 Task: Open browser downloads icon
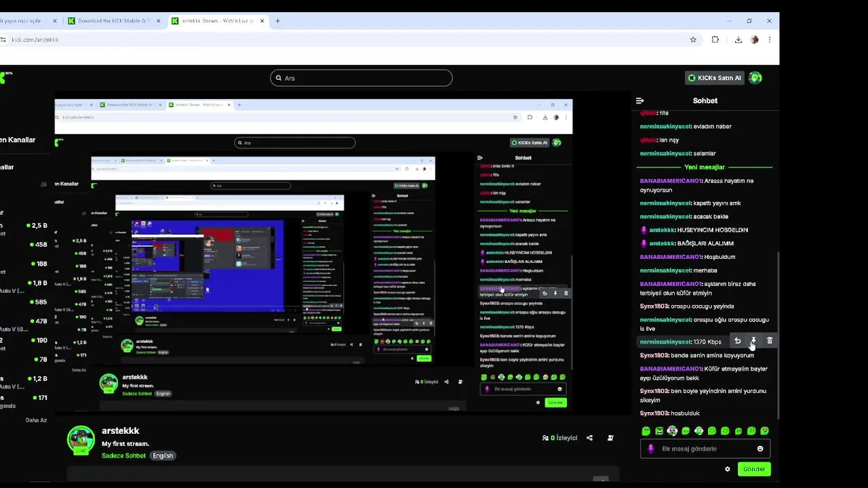(738, 40)
